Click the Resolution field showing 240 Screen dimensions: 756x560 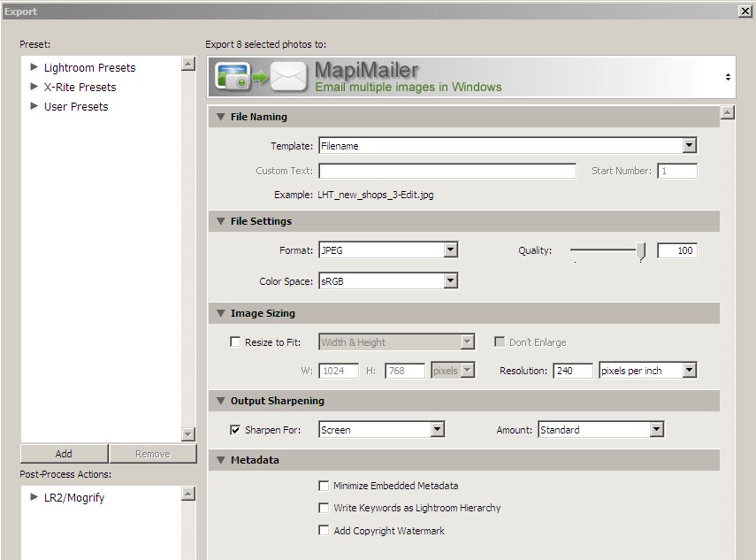pos(573,371)
